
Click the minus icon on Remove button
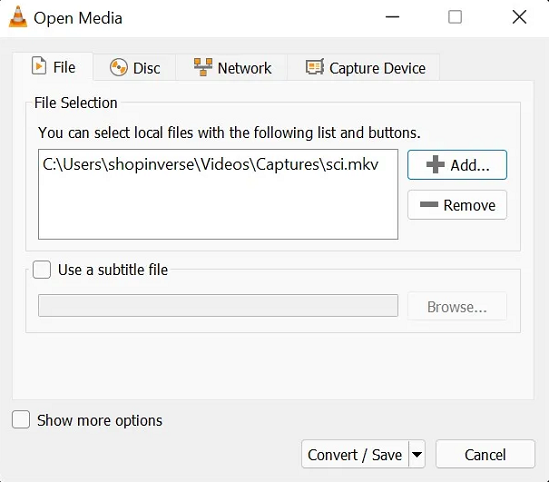[x=429, y=204]
